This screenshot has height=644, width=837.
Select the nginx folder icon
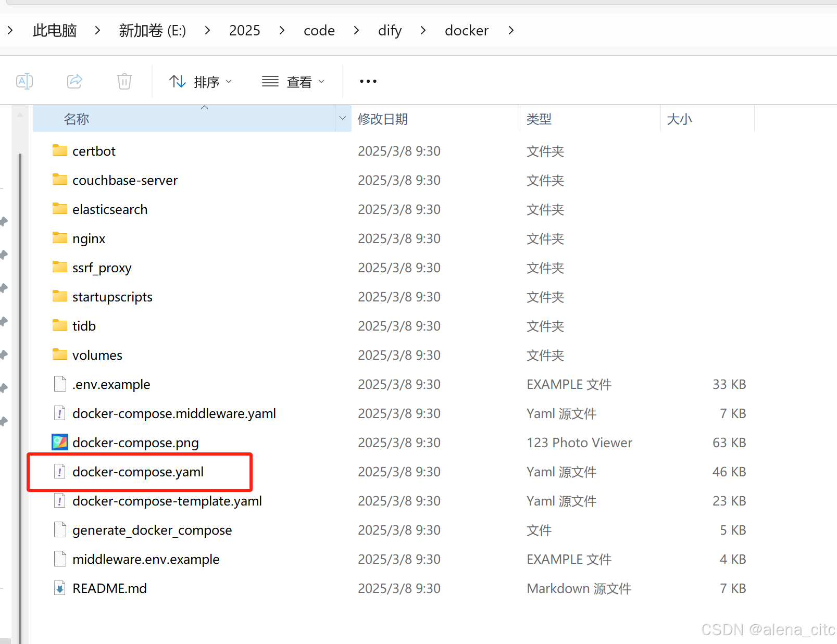click(x=60, y=238)
